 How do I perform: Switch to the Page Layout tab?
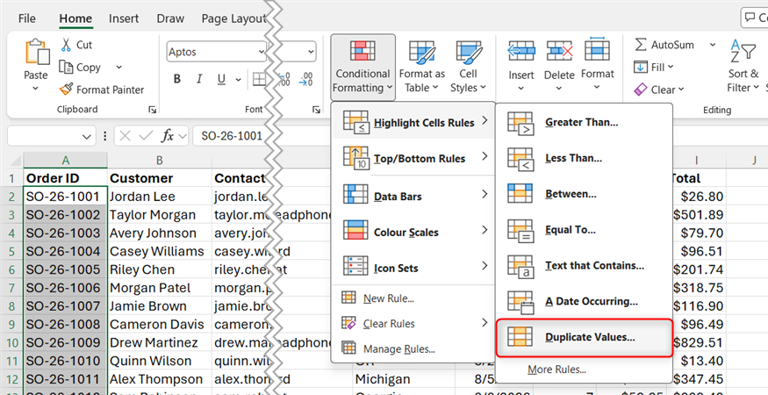(233, 19)
